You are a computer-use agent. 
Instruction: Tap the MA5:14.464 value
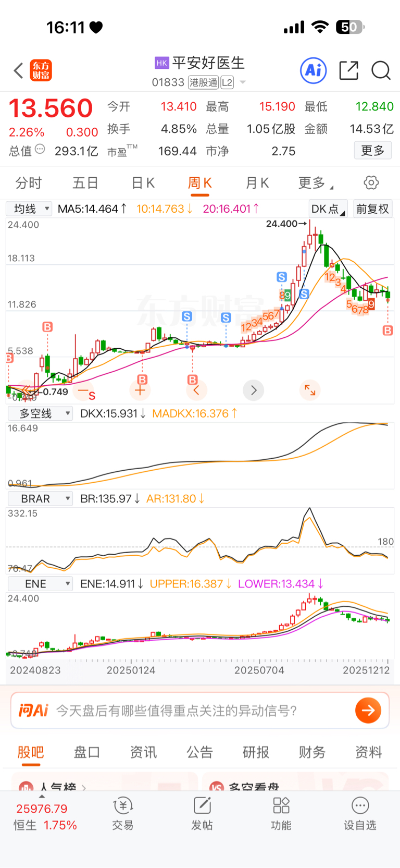click(92, 209)
